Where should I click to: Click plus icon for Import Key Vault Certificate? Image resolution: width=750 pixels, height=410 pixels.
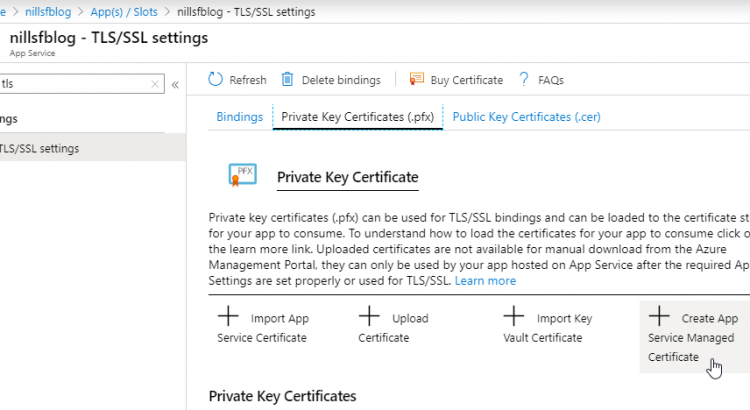[x=514, y=317]
